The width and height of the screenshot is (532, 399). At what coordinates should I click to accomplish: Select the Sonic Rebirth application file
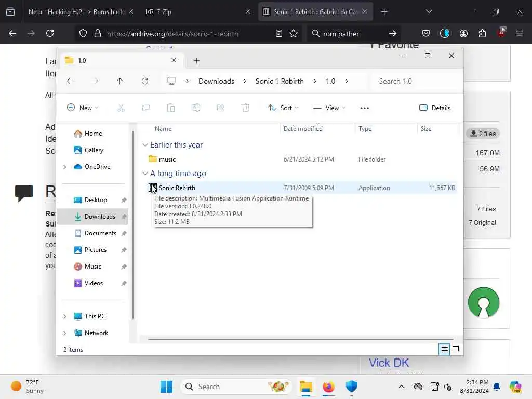coord(302,188)
